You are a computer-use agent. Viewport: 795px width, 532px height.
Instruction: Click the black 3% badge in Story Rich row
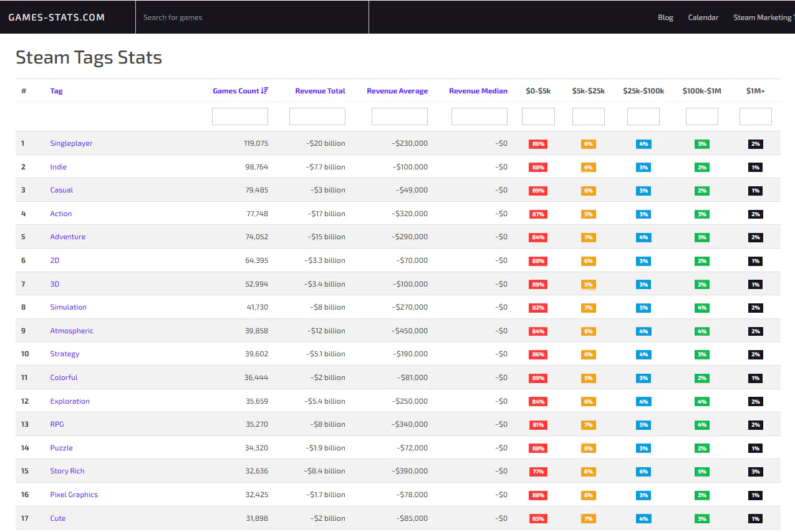pyautogui.click(x=756, y=472)
